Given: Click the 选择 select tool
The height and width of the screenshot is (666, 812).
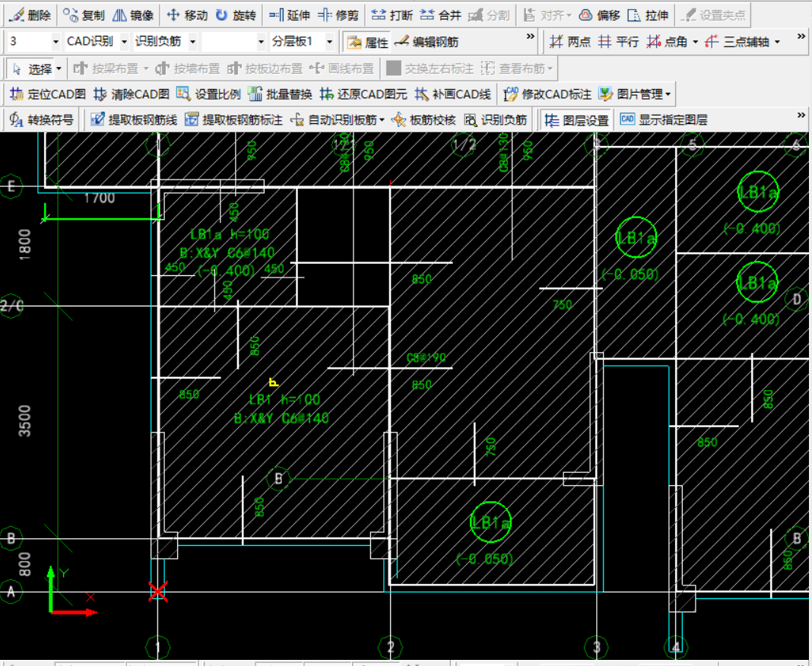Looking at the screenshot, I should click(32, 68).
